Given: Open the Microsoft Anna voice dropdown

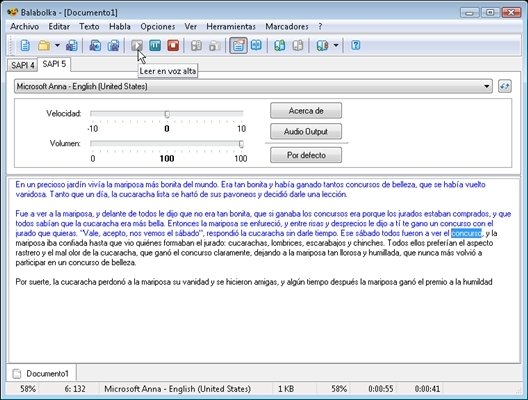Looking at the screenshot, I should coord(253,86).
